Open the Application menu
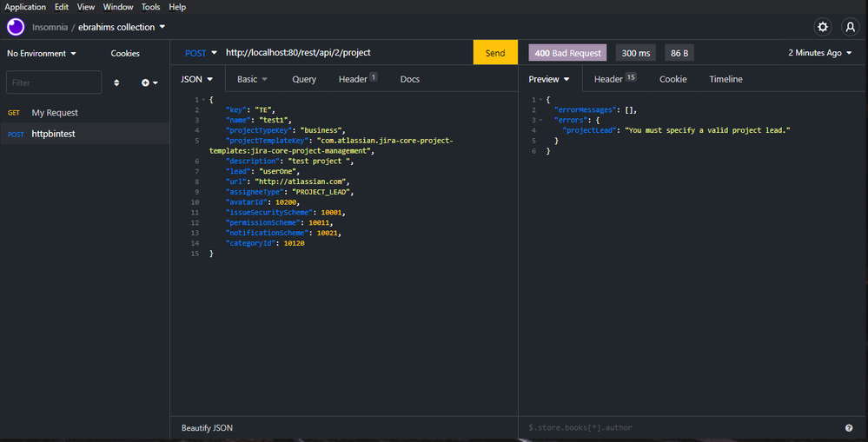 (x=25, y=7)
